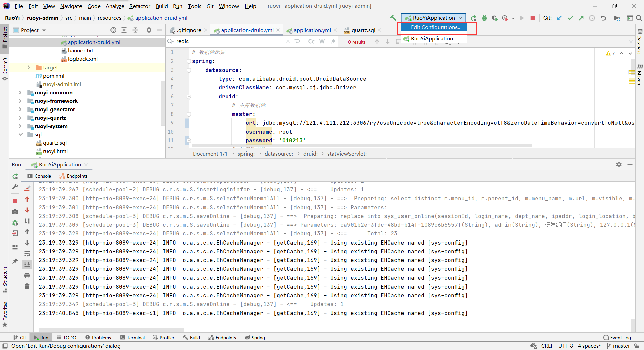This screenshot has height=350, width=644.
Task: Show Git history clock icon
Action: 592,18
